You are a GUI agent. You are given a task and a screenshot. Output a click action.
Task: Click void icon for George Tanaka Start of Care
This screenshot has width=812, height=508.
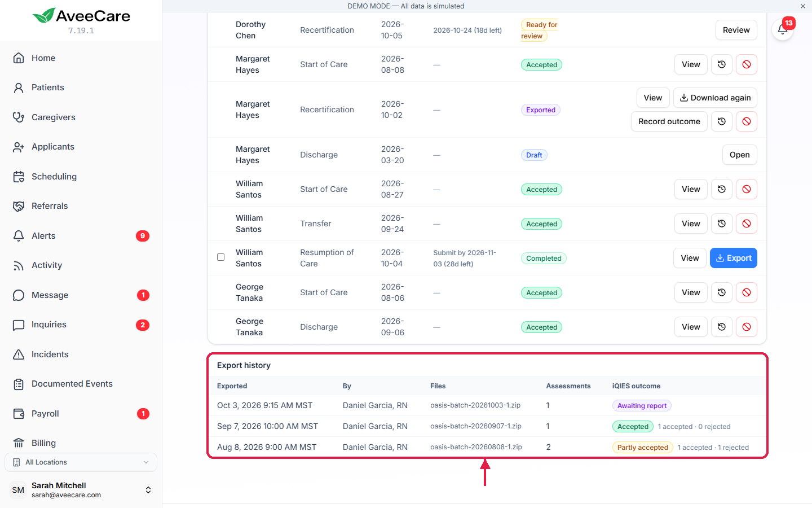pos(747,292)
